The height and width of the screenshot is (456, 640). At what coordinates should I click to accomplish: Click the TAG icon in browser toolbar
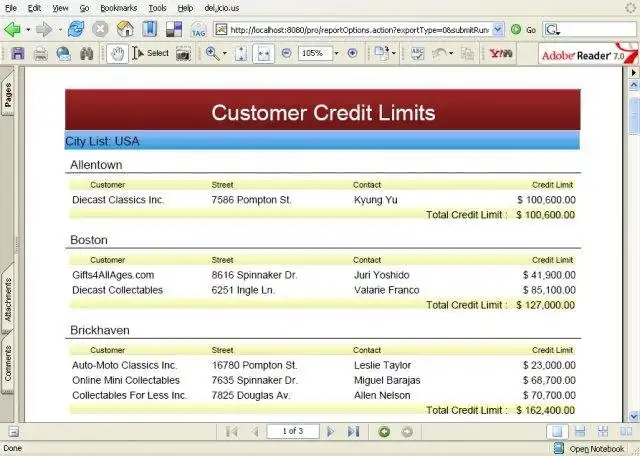(198, 30)
